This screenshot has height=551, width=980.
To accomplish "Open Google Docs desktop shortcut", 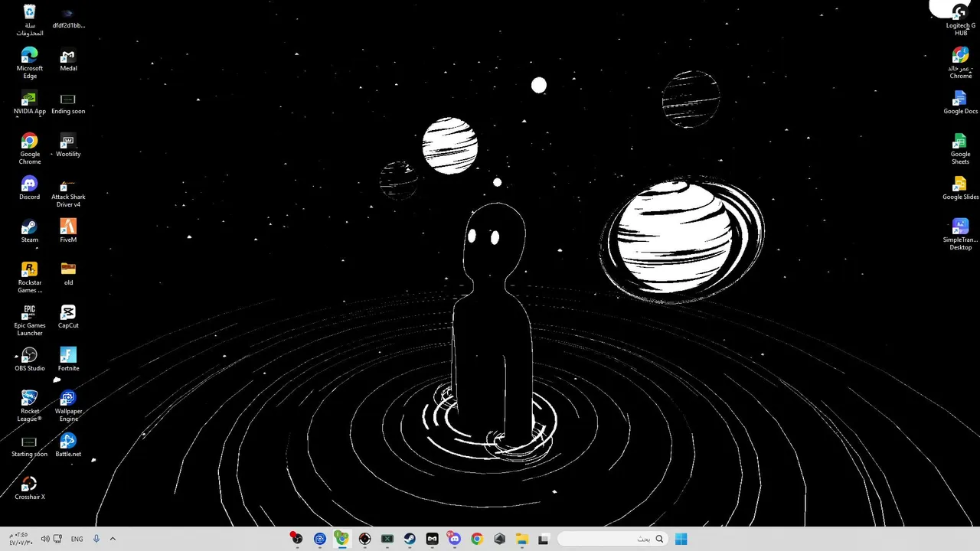I will [x=960, y=103].
